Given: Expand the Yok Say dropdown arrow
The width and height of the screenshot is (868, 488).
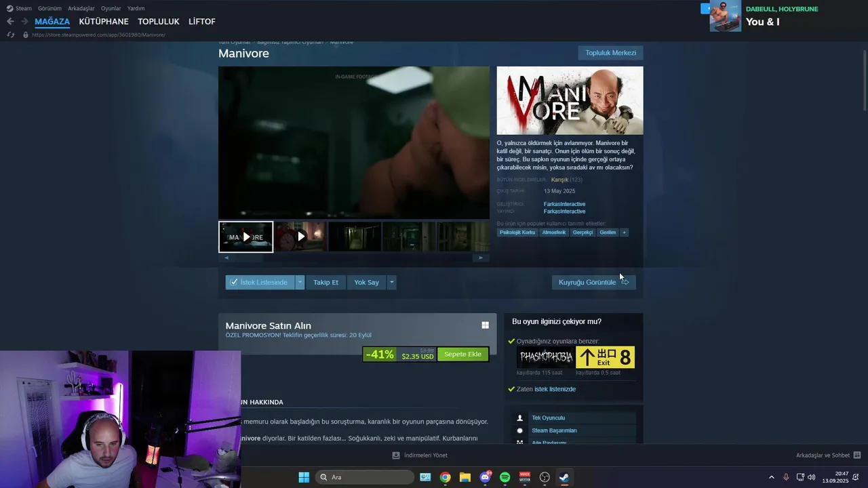Looking at the screenshot, I should pos(391,282).
